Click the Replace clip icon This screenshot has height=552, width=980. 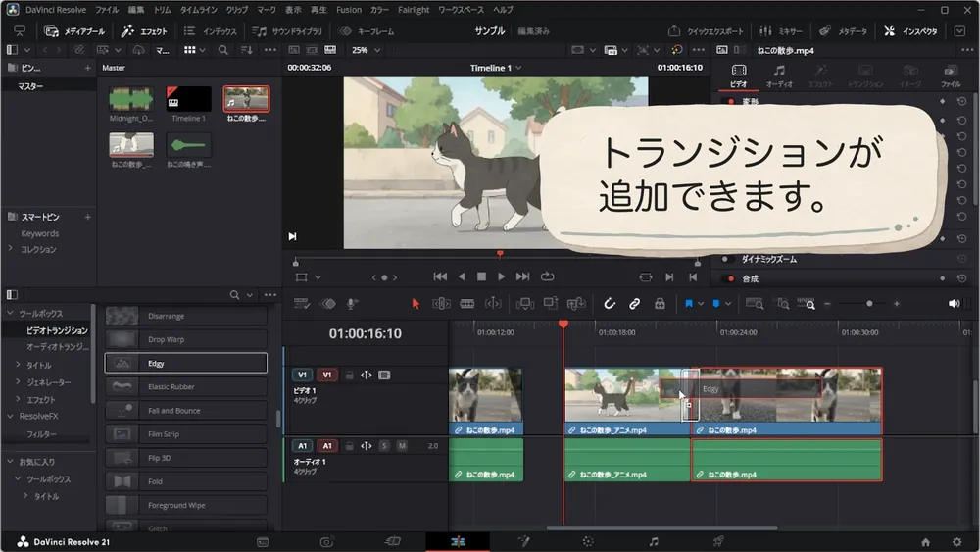pos(575,304)
